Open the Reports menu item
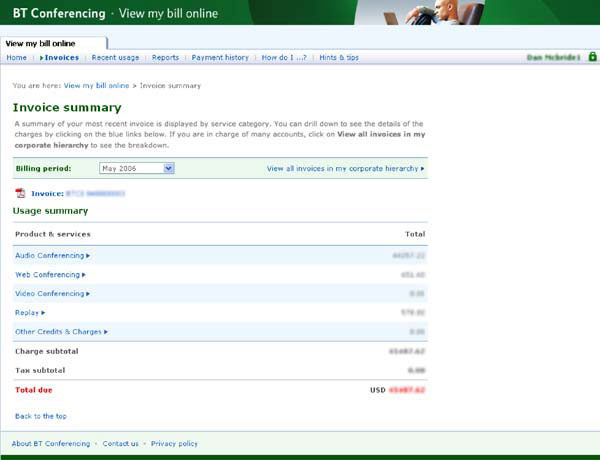This screenshot has height=460, width=600. (165, 58)
